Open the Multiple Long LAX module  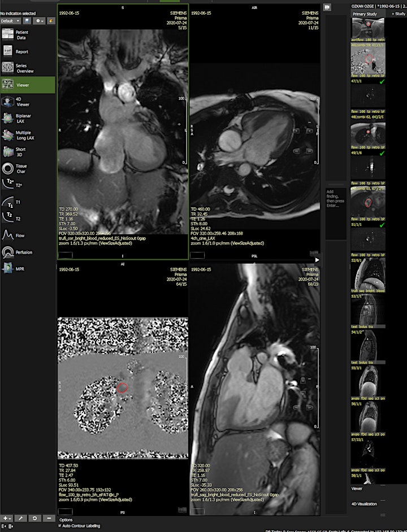(27, 135)
